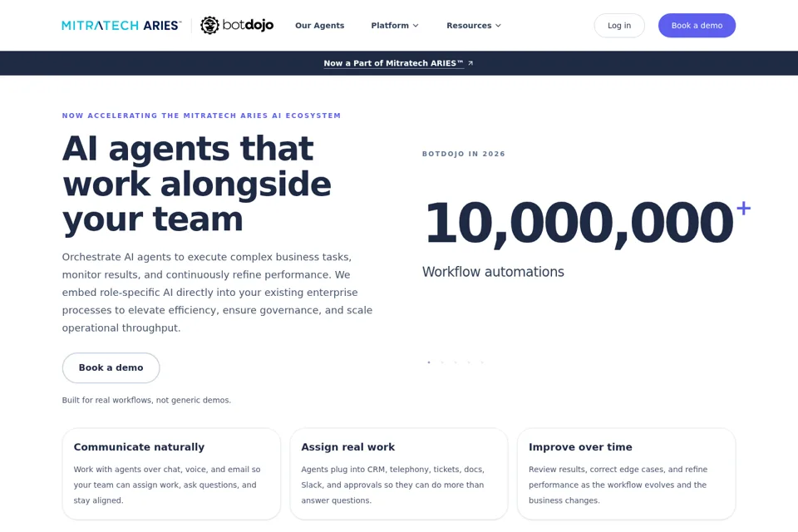798x532 pixels.
Task: Select the fourth carousel dot
Action: click(x=469, y=362)
